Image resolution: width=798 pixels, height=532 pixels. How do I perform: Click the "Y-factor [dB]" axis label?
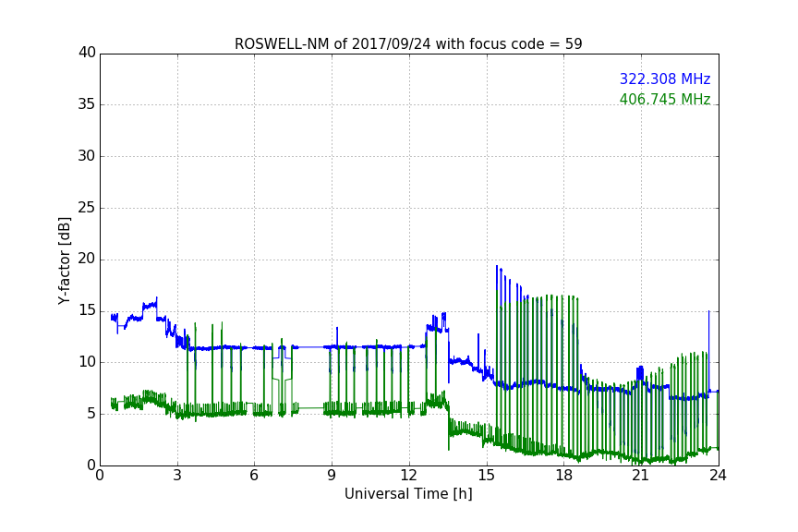[x=64, y=260]
